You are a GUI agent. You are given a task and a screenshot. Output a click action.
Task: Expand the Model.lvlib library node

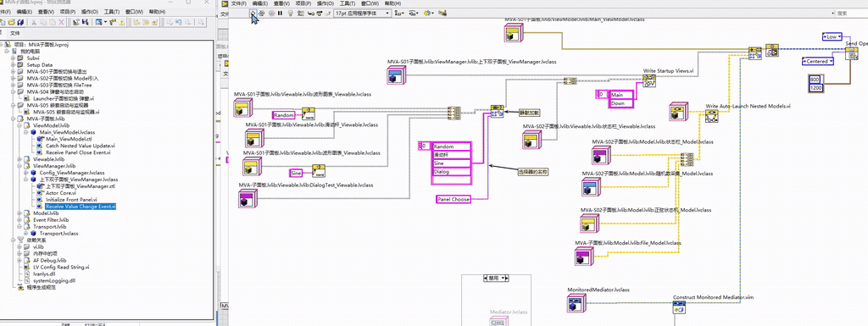coord(20,213)
